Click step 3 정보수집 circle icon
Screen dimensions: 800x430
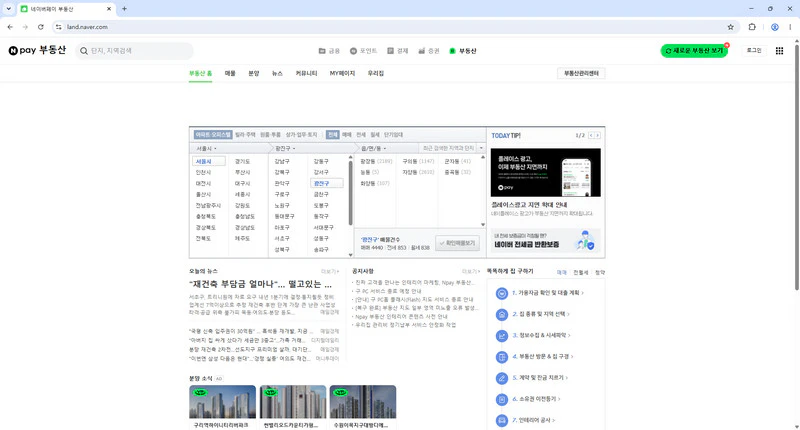[x=502, y=336]
